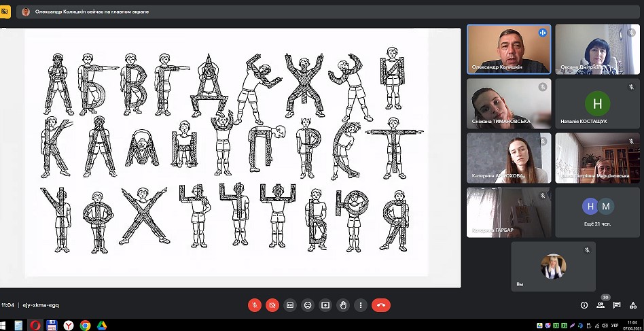Unmute the microphone in the call bar
Screen dimensions: 644x331
255,305
